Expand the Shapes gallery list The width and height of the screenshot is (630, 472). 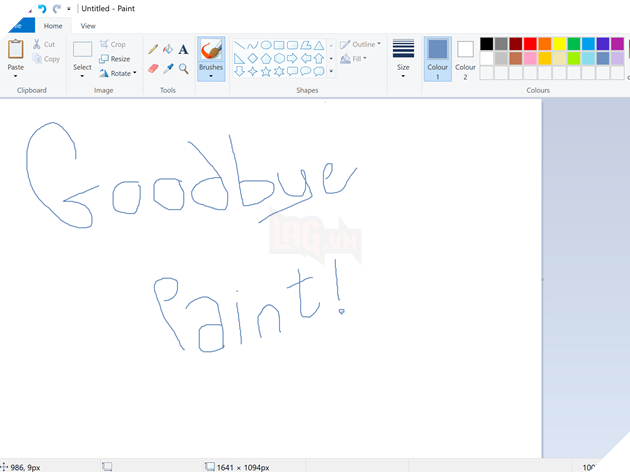[x=331, y=71]
